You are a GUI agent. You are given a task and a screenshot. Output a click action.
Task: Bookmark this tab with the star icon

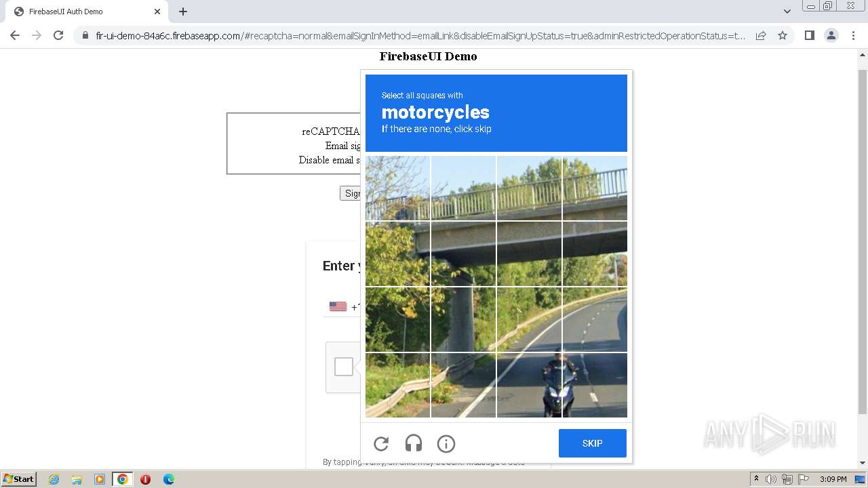tap(783, 35)
